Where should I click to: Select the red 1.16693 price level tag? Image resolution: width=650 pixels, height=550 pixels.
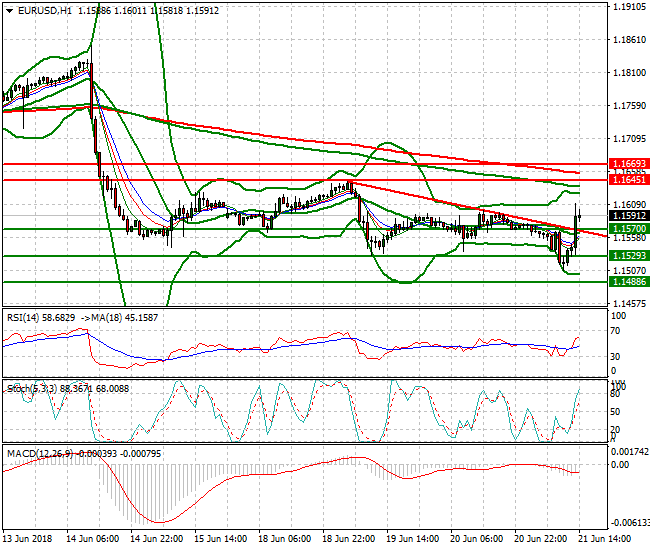[629, 162]
